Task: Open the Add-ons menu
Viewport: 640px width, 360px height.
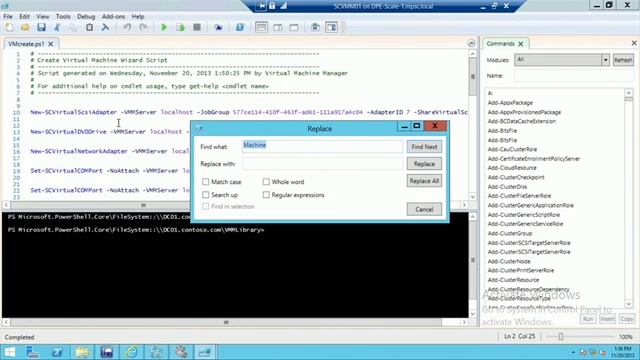Action: click(113, 16)
